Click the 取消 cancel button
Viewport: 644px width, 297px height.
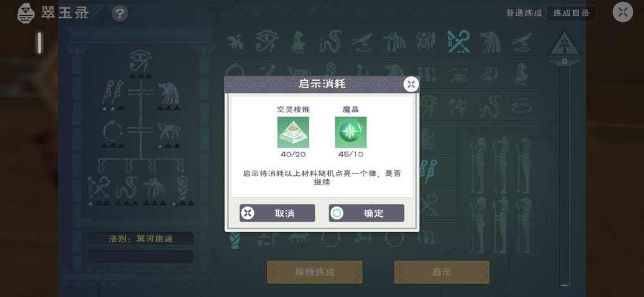click(277, 213)
